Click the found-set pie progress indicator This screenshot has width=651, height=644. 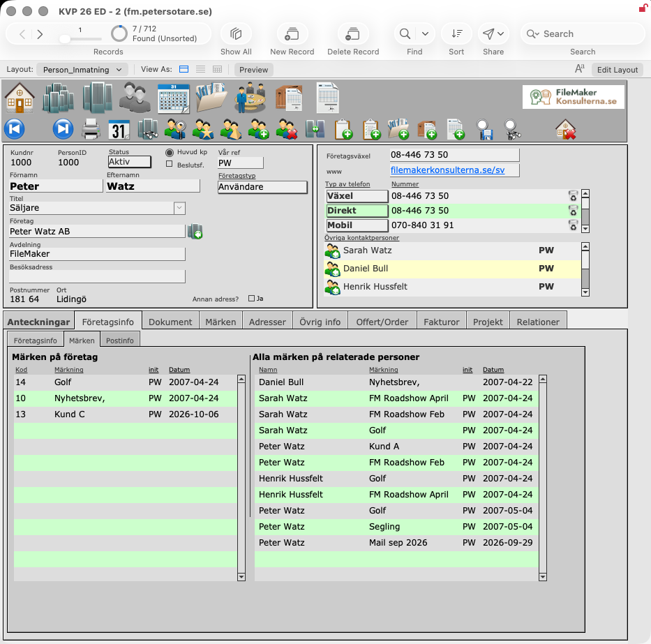119,33
